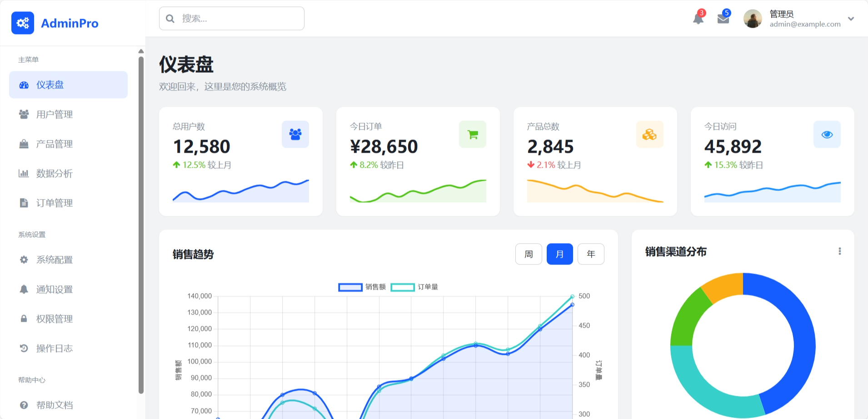Select the 月 period button
The height and width of the screenshot is (419, 868).
tap(559, 254)
